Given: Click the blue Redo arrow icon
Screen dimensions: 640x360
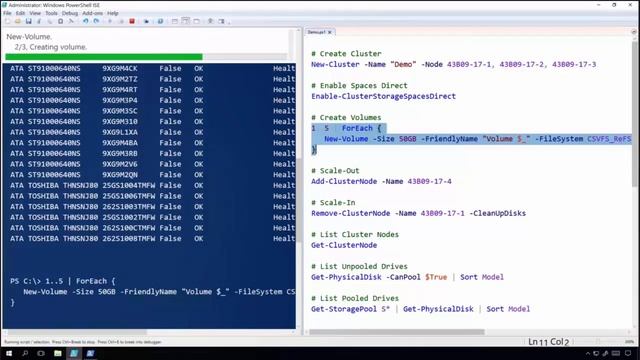Looking at the screenshot, I should click(96, 21).
